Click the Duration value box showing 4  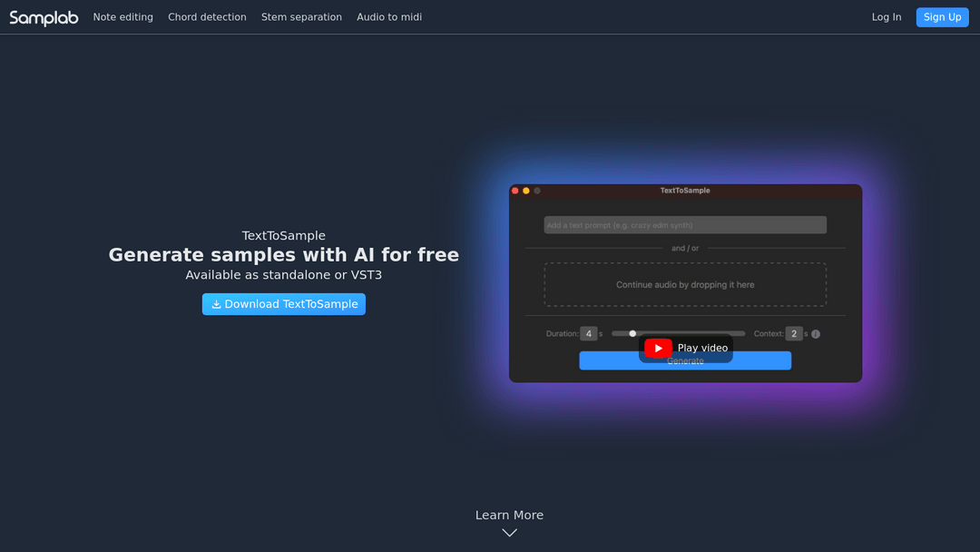tap(588, 334)
